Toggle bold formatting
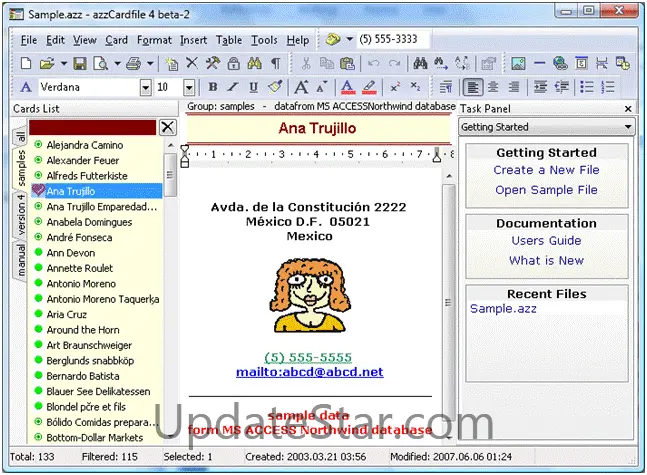The width and height of the screenshot is (647, 475). coord(213,87)
